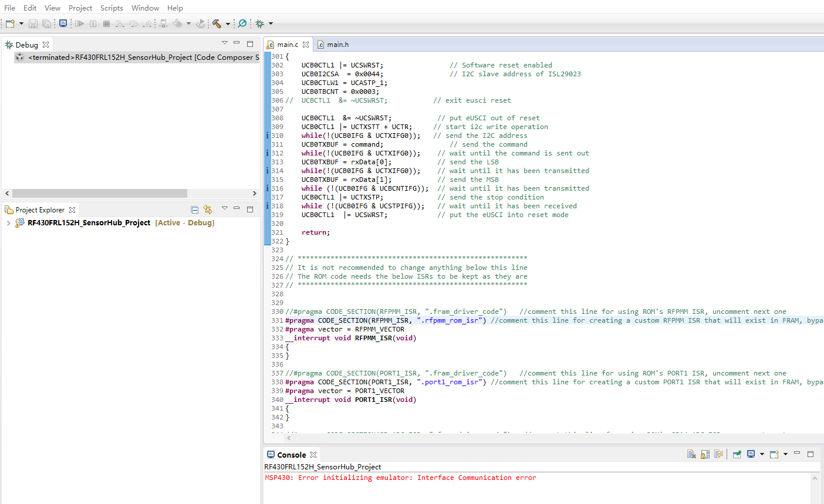Click the green bug Debug icon
Viewport: 824px width, 504px height.
259,23
